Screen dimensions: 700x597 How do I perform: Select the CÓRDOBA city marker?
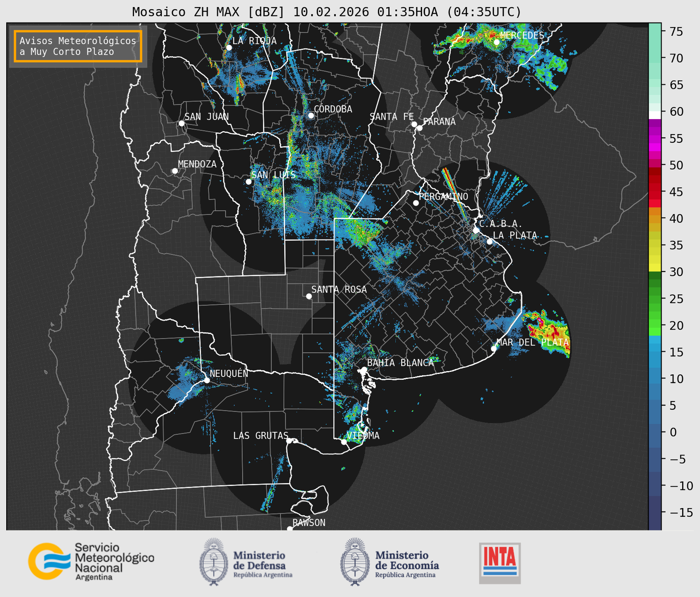pyautogui.click(x=311, y=115)
